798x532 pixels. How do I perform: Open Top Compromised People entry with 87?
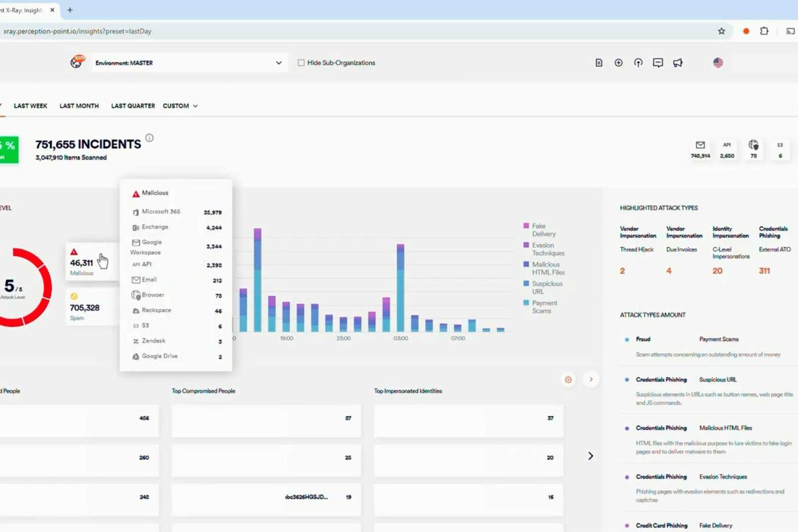click(266, 421)
